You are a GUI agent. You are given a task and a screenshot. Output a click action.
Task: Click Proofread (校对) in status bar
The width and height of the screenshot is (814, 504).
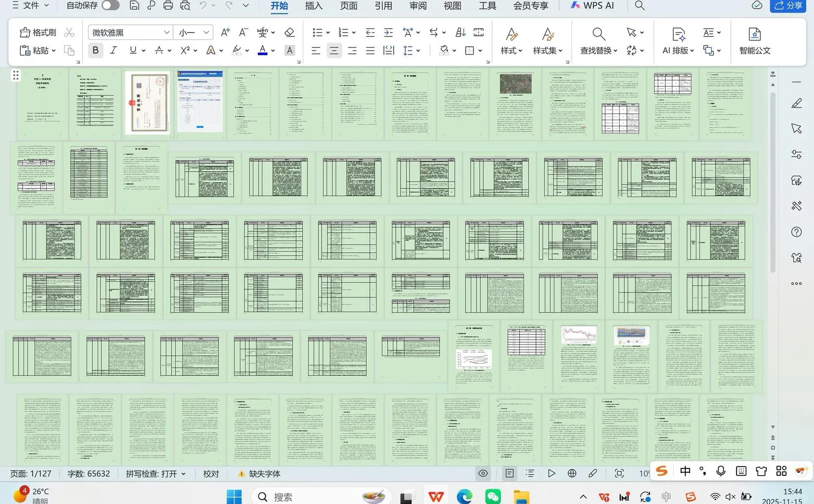click(211, 474)
